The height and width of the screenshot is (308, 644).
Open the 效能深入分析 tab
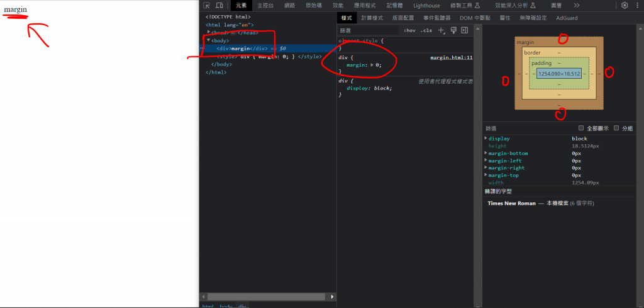pos(516,5)
